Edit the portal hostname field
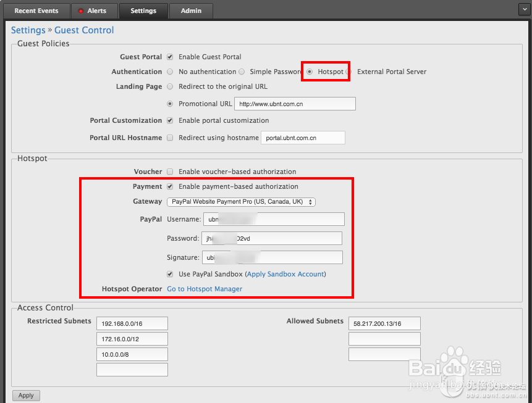Screen dimensions: 532x403 pyautogui.click(x=303, y=138)
